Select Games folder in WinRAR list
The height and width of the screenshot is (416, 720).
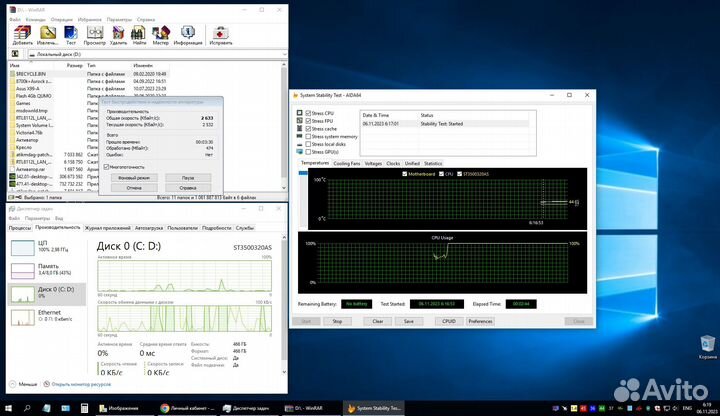(x=23, y=103)
